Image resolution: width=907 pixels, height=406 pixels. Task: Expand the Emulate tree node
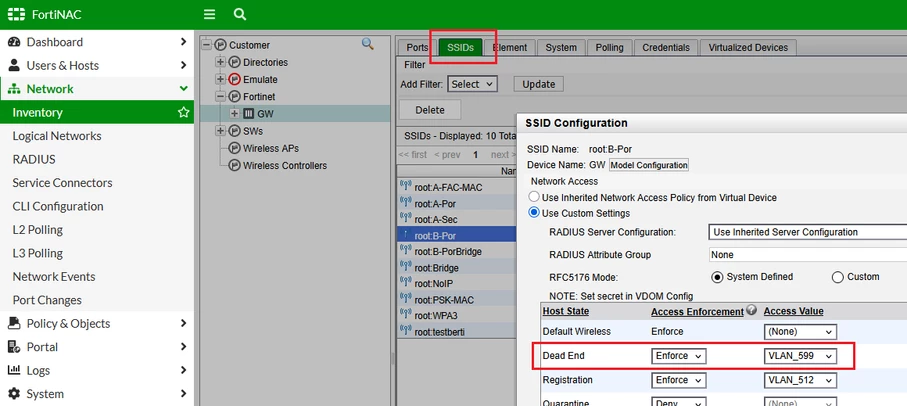pos(220,79)
